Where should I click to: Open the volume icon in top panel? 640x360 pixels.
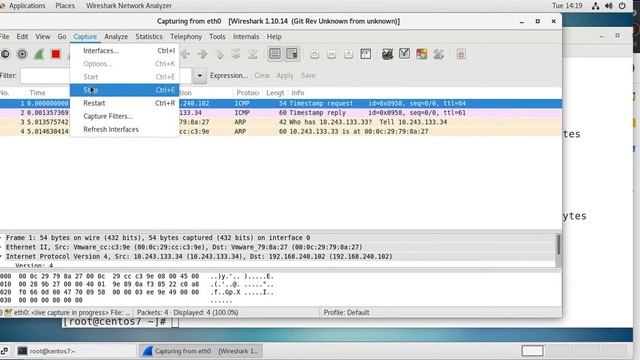tap(609, 6)
